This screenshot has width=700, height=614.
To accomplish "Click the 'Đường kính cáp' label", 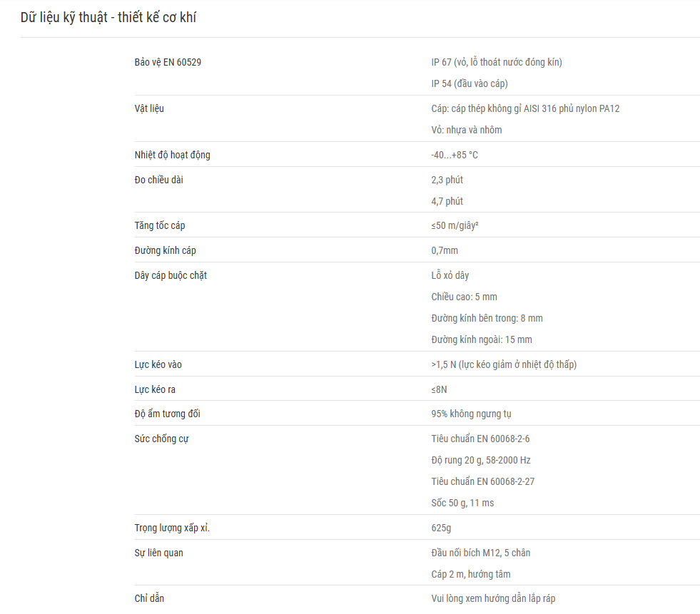I will click(165, 251).
